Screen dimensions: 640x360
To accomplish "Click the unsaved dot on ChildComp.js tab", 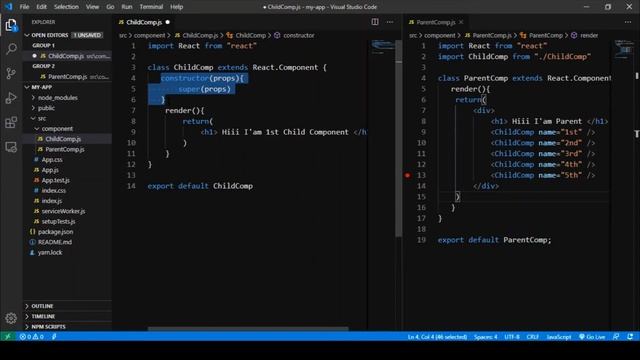I will coord(167,22).
